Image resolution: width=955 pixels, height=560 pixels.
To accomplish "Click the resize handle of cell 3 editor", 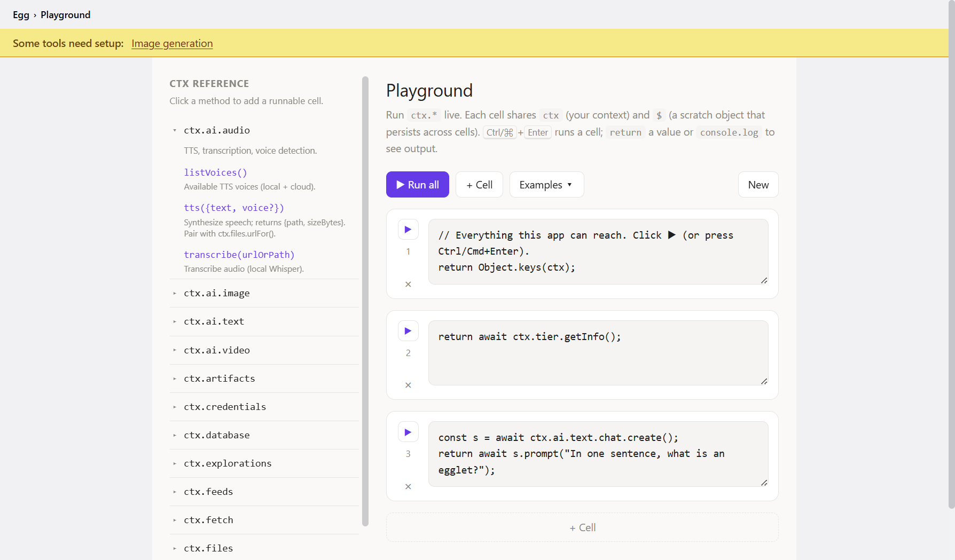I will tap(764, 483).
